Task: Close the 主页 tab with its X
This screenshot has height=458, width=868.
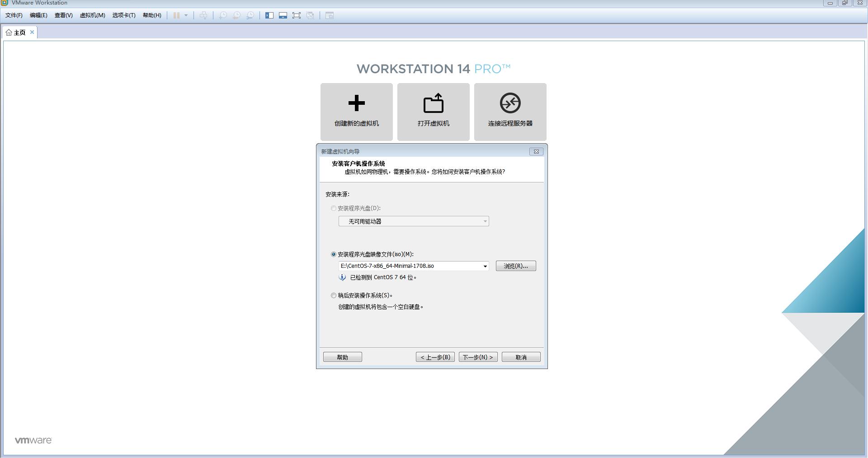Action: [x=32, y=32]
